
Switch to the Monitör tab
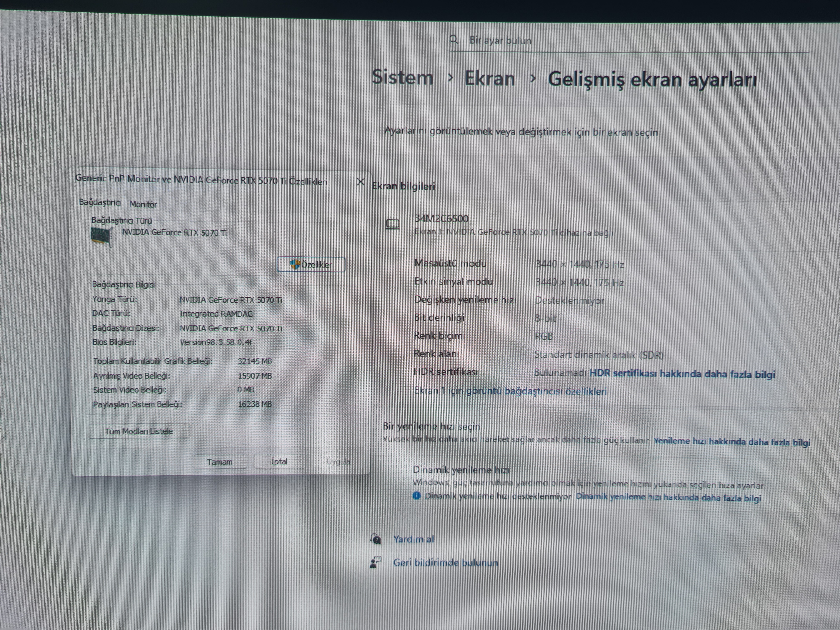[x=143, y=204]
